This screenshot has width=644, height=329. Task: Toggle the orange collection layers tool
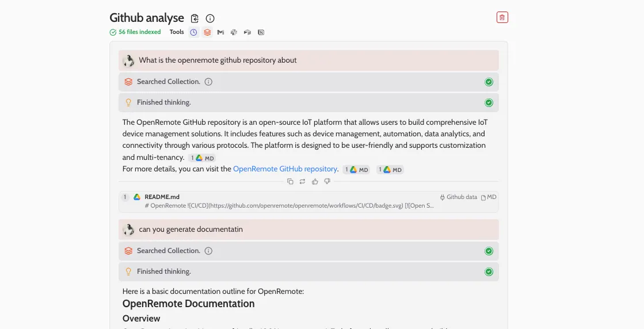(x=207, y=32)
